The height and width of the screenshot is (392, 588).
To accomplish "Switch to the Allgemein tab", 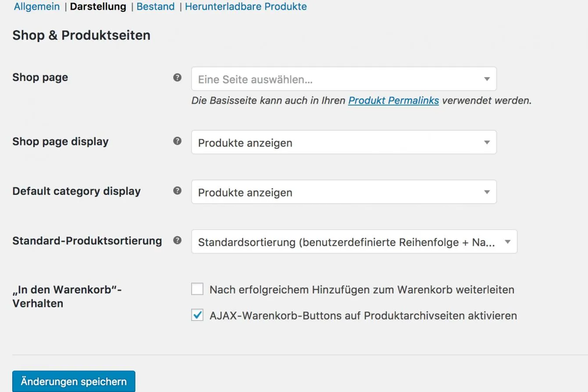I will 37,7.
